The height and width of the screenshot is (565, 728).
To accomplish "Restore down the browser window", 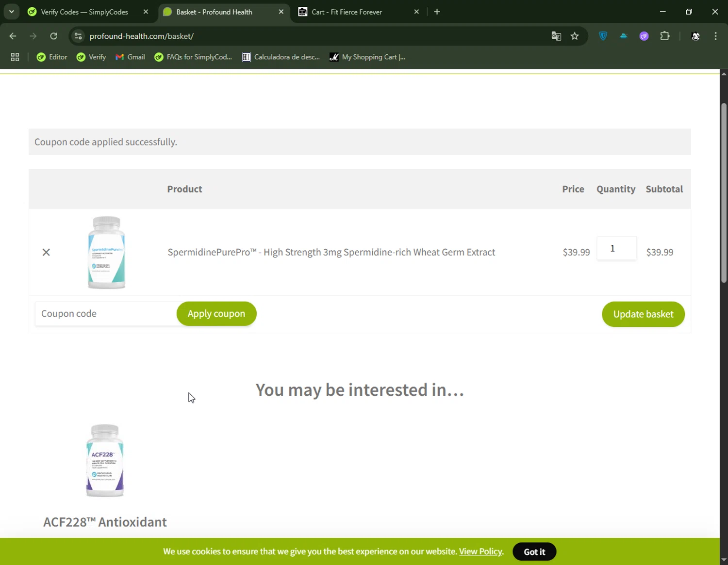I will 689,12.
